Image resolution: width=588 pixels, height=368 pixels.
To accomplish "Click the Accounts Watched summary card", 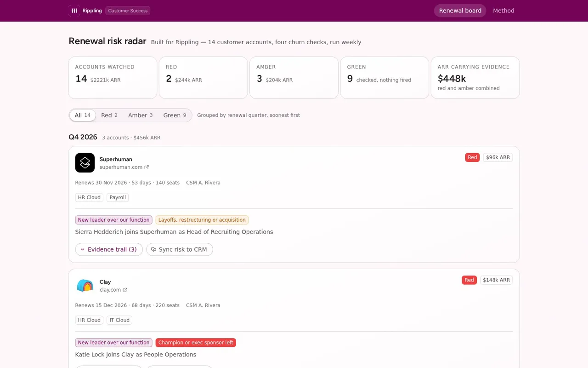I will [113, 78].
